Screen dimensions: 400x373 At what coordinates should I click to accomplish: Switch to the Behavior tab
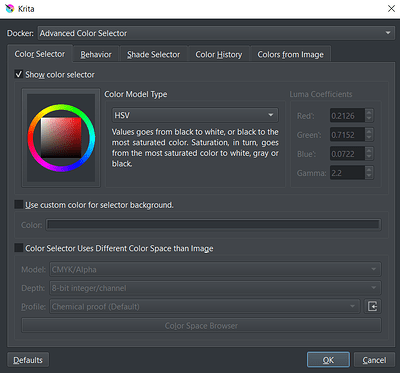(x=96, y=55)
